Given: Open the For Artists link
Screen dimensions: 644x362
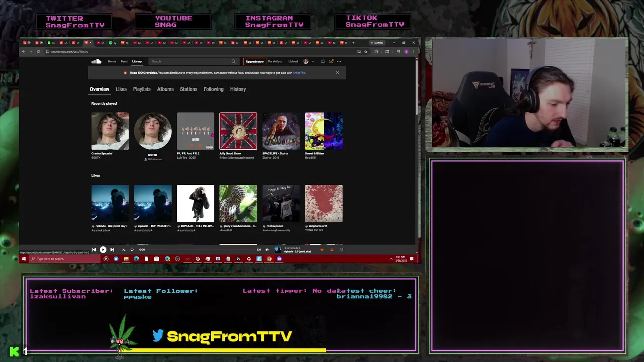Looking at the screenshot, I should [x=275, y=61].
